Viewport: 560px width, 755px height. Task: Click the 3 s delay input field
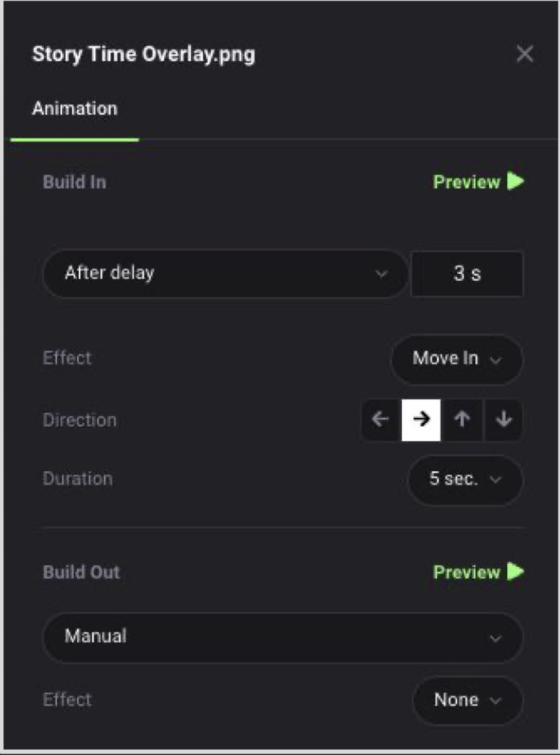[x=467, y=273]
